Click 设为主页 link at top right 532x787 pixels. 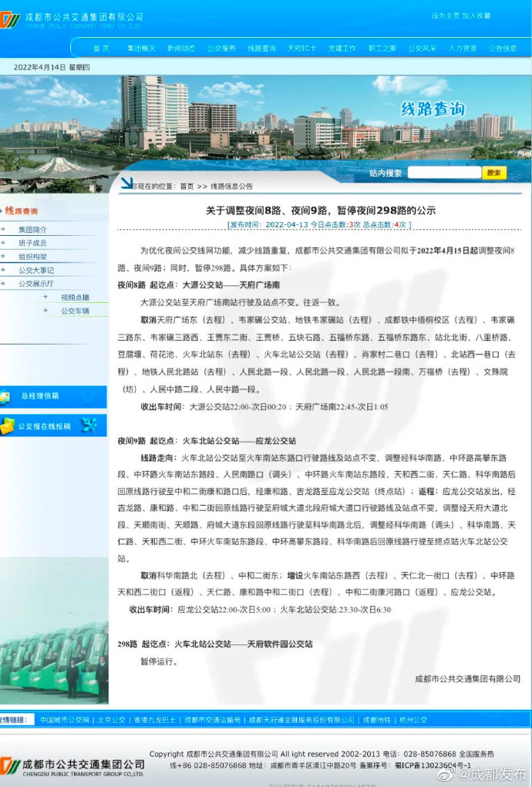[445, 15]
